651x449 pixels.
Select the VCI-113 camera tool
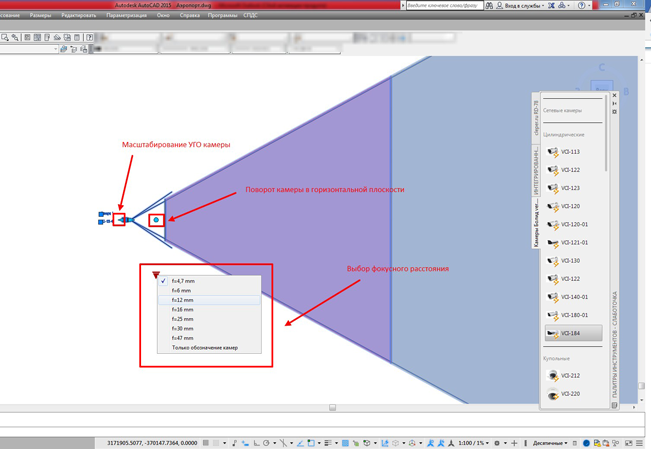tap(570, 152)
